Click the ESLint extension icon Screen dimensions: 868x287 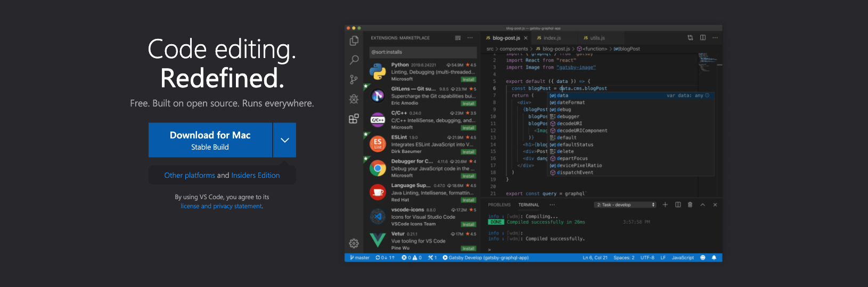pyautogui.click(x=378, y=144)
